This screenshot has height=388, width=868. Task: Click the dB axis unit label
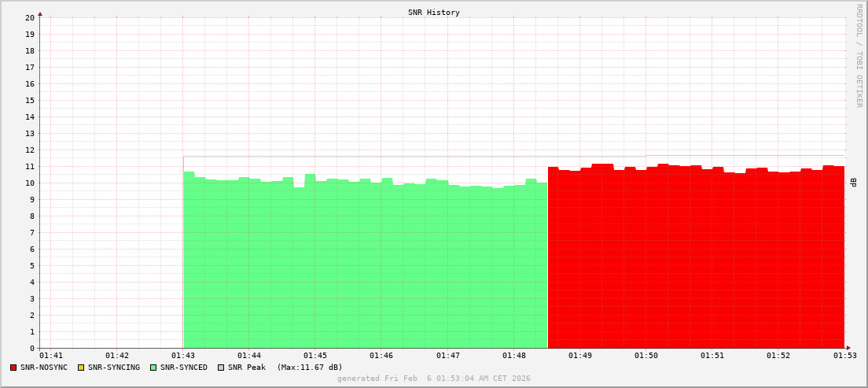[x=854, y=183]
